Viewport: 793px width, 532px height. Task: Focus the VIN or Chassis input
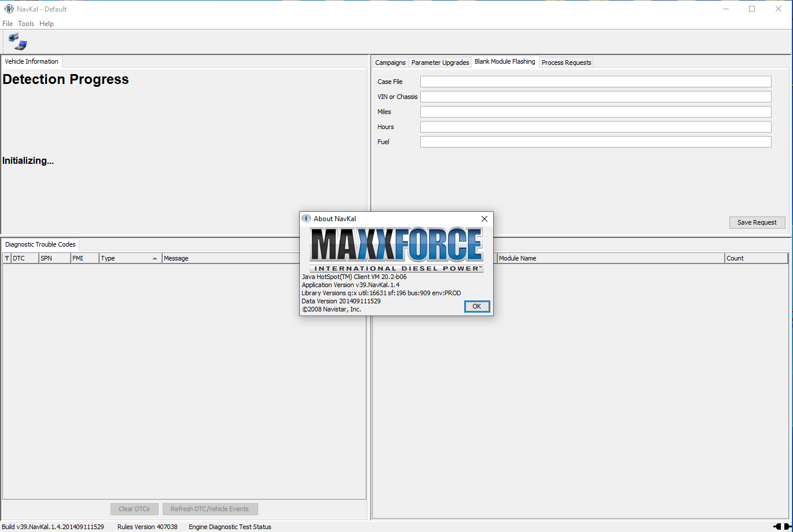click(595, 97)
